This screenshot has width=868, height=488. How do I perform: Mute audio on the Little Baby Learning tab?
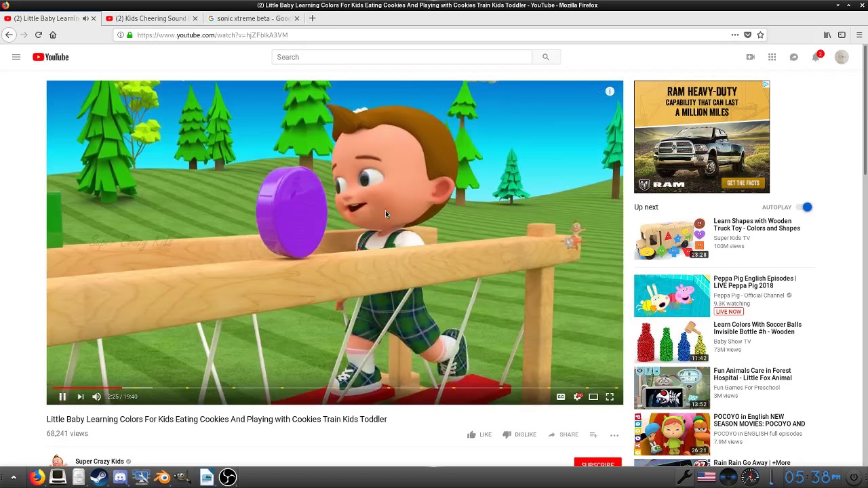[x=85, y=18]
